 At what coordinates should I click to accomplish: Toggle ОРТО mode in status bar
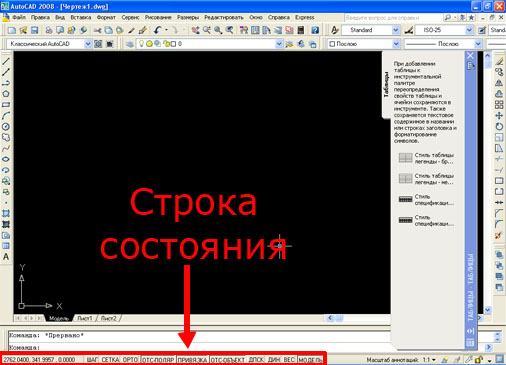(x=130, y=360)
